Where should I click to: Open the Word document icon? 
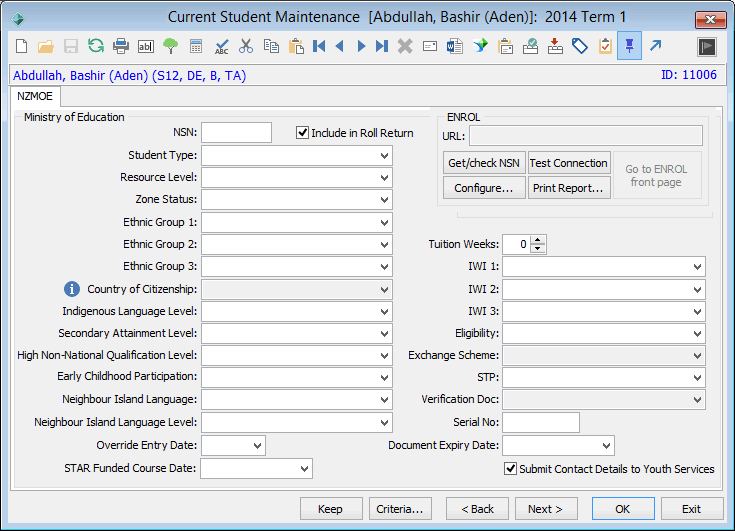point(455,46)
